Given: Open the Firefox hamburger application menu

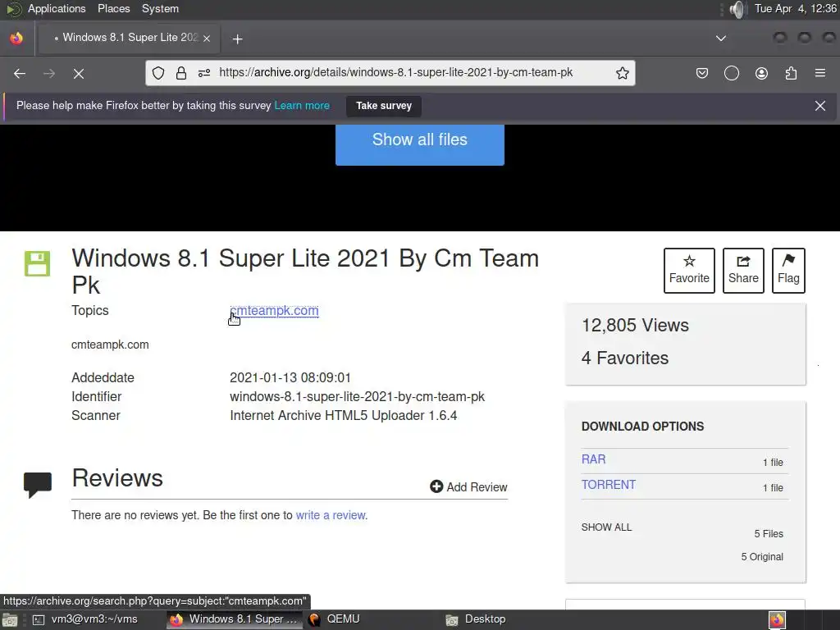Looking at the screenshot, I should pyautogui.click(x=819, y=73).
